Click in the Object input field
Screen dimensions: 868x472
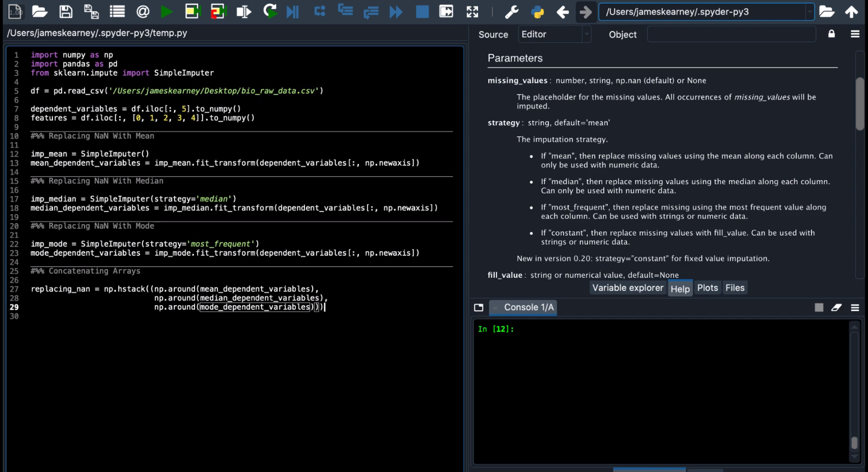731,34
